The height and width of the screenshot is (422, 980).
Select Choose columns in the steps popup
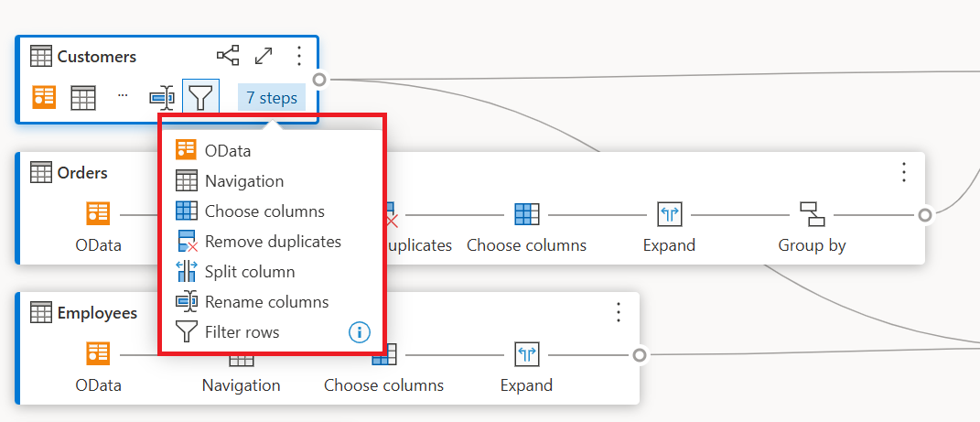(x=264, y=211)
